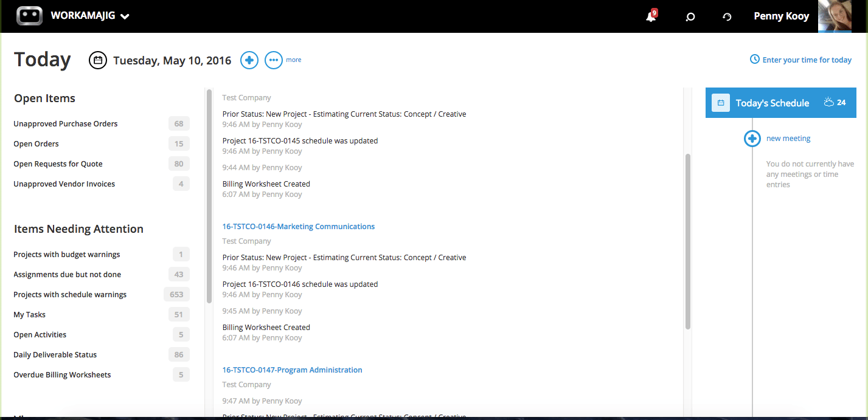The width and height of the screenshot is (868, 420).
Task: Click Penny Kooy profile photo
Action: [835, 16]
